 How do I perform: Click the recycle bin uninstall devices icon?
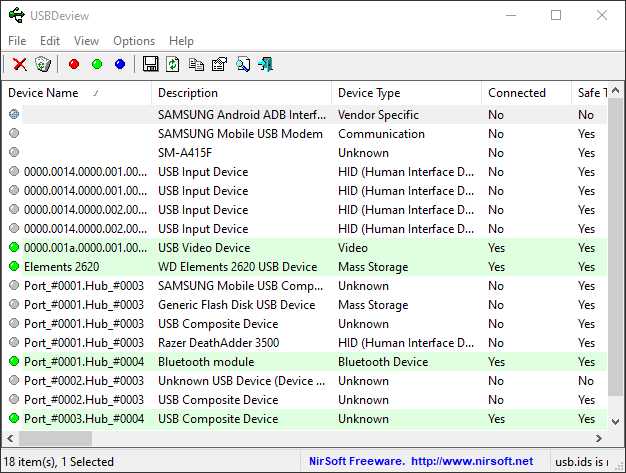coord(43,64)
